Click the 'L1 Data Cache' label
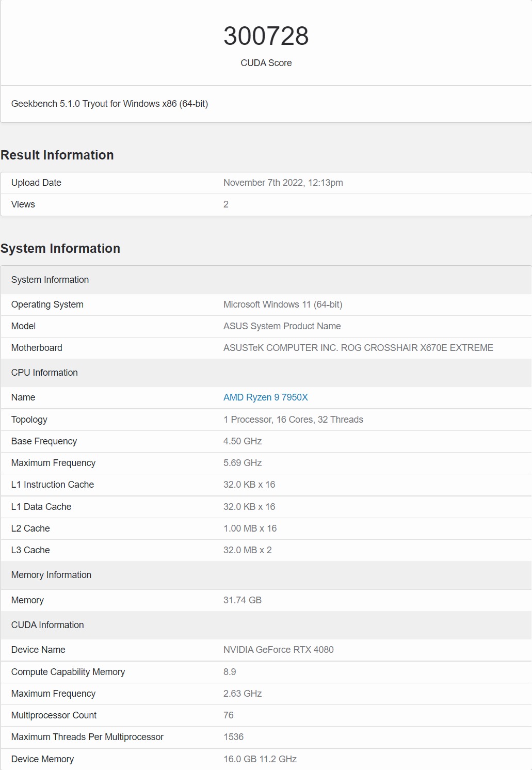 41,507
